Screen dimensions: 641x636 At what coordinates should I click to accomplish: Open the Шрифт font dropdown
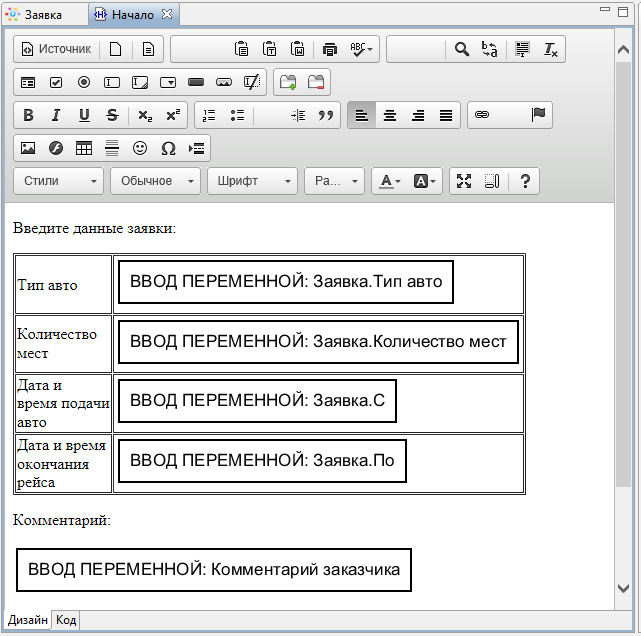tap(252, 181)
